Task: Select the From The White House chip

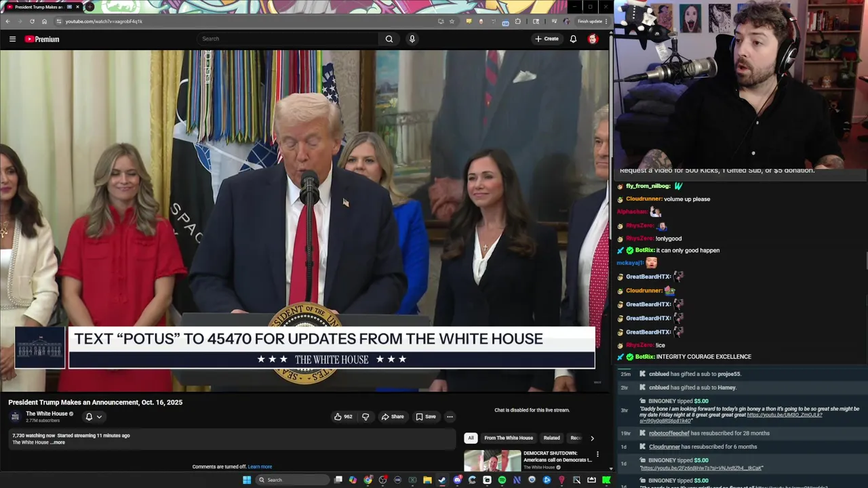Action: [x=509, y=438]
